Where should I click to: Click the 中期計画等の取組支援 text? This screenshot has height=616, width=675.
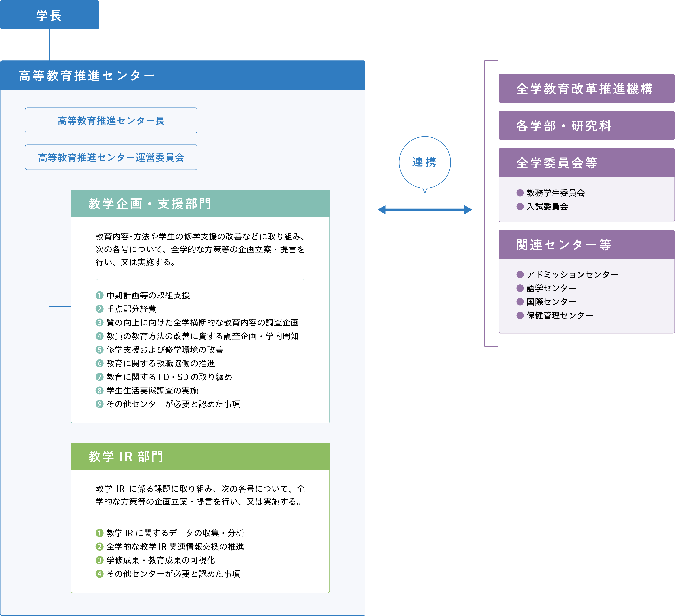point(148,295)
